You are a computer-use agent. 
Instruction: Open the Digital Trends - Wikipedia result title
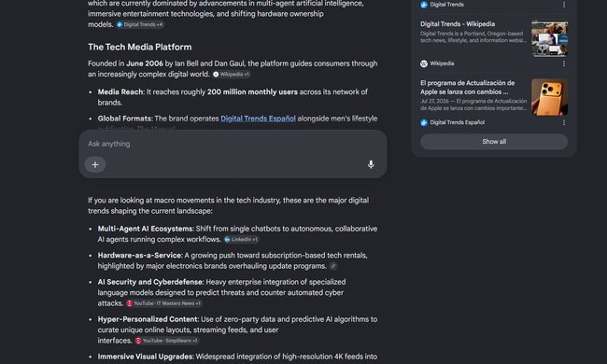tap(458, 24)
